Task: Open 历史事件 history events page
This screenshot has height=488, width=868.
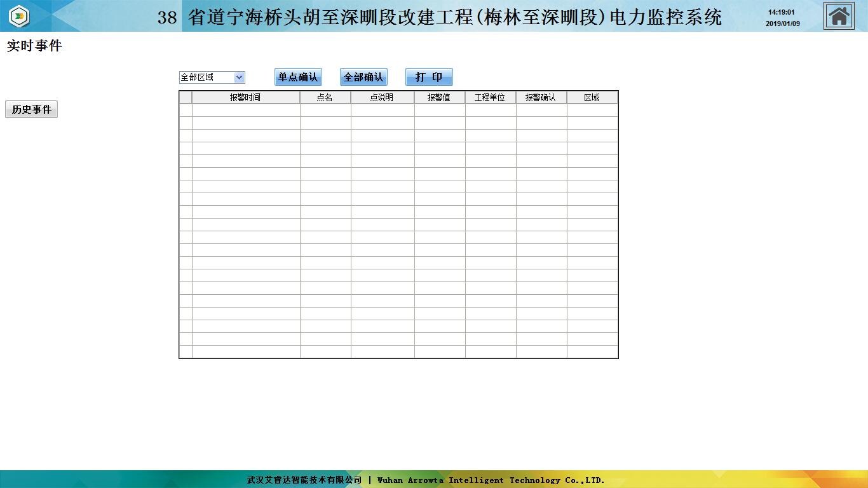Action: (x=32, y=110)
